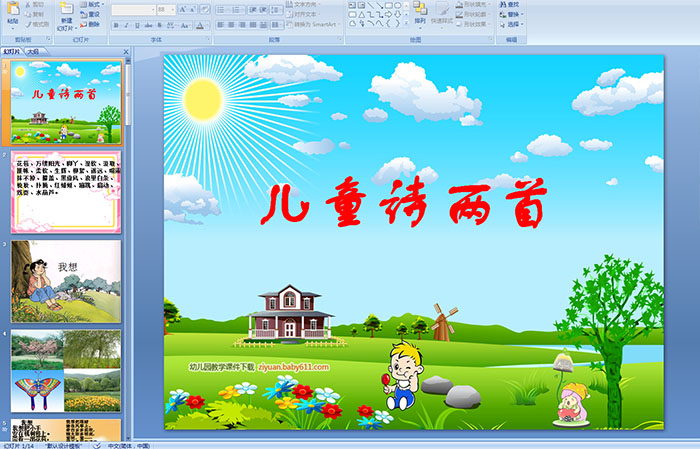Image resolution: width=700 pixels, height=449 pixels.
Task: Click Replace (替换) button
Action: [x=511, y=14]
